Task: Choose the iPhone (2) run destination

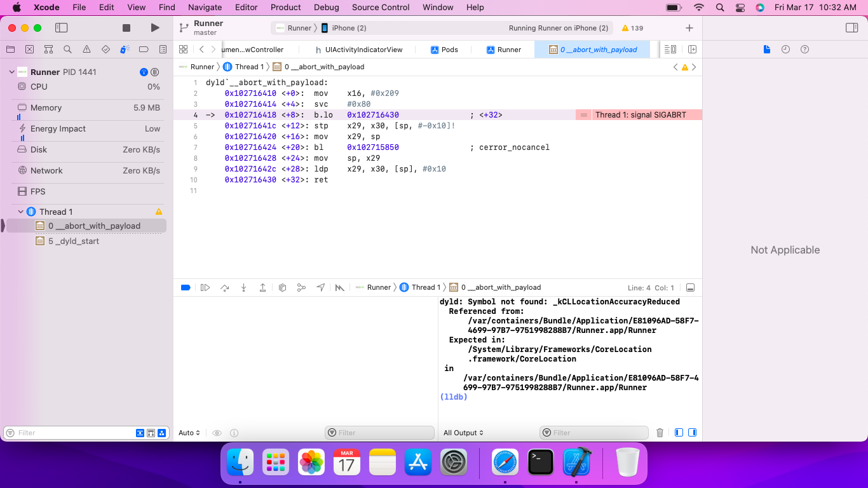Action: pos(344,28)
